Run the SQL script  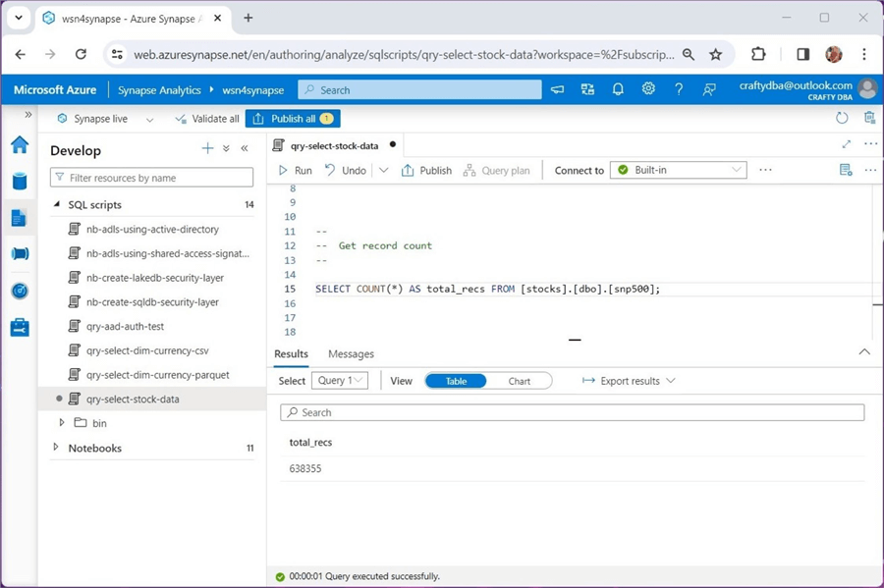(296, 170)
